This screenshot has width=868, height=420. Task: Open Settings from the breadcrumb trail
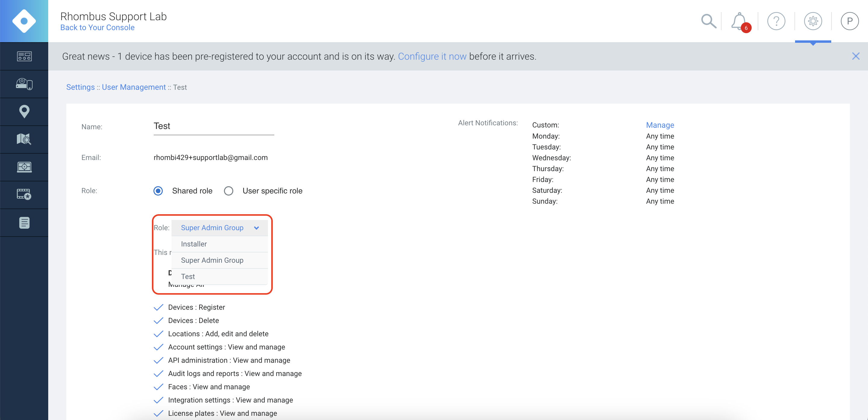[80, 87]
